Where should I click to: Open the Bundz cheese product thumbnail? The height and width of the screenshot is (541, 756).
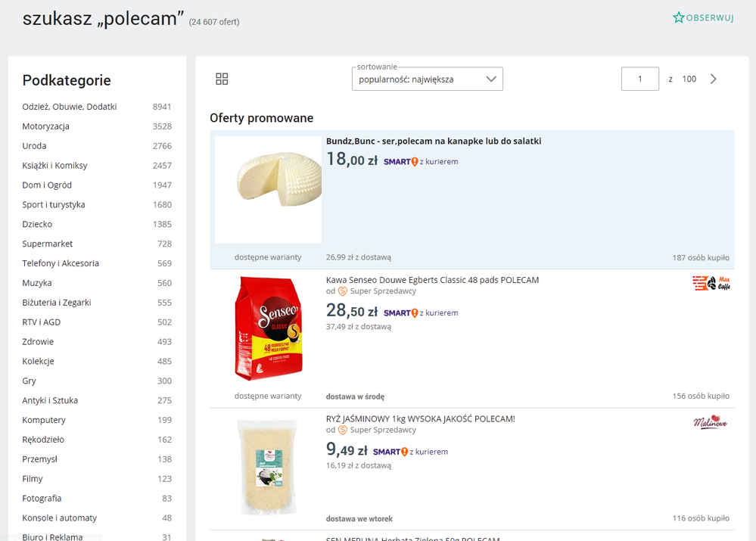(269, 189)
